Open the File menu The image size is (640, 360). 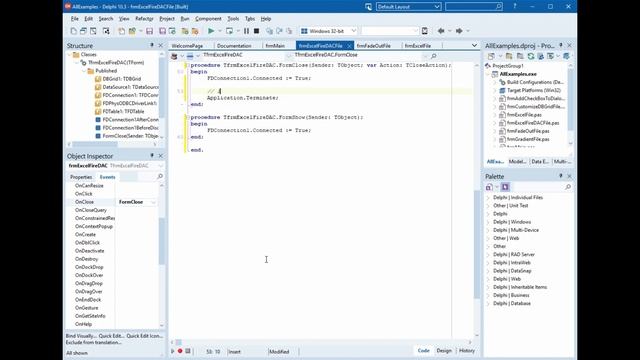click(74, 19)
